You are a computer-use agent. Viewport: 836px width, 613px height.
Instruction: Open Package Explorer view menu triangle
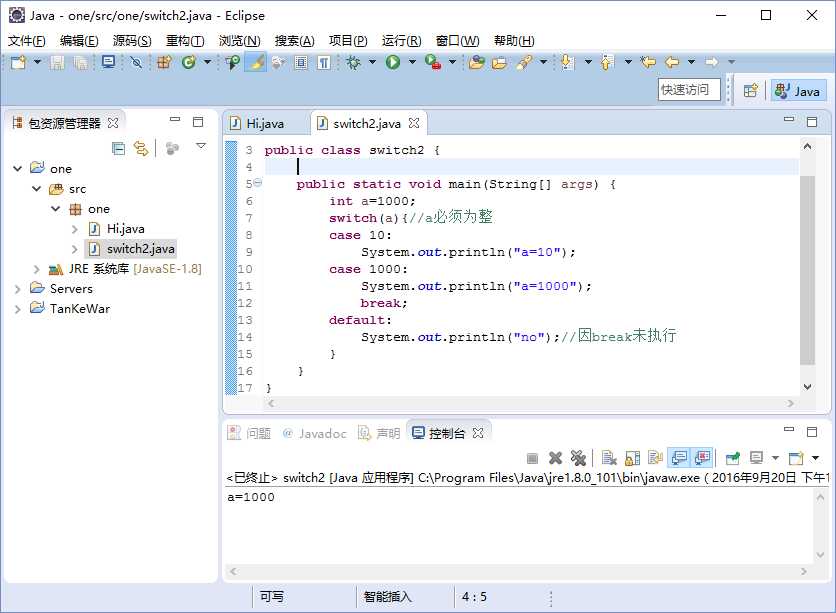(201, 146)
